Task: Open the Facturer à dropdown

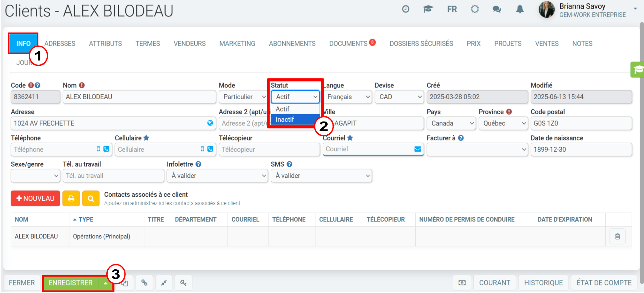Action: point(477,149)
